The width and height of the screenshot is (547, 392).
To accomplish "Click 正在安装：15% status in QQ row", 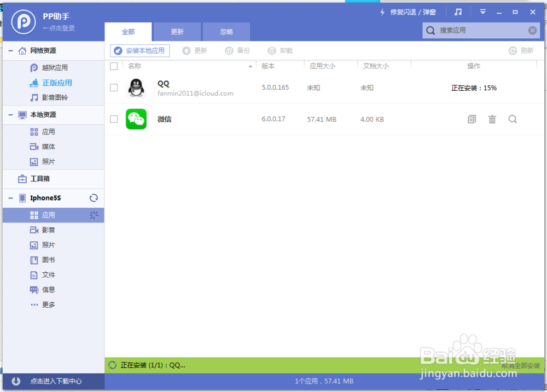I will click(x=474, y=88).
